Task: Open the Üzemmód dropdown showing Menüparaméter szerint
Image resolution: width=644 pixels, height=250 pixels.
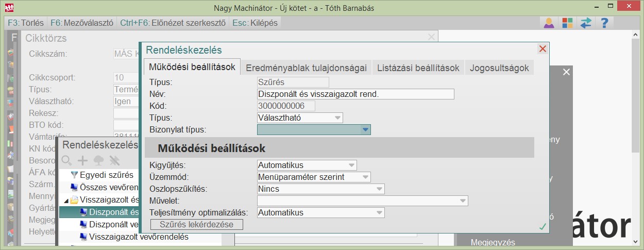Action: tap(314, 177)
